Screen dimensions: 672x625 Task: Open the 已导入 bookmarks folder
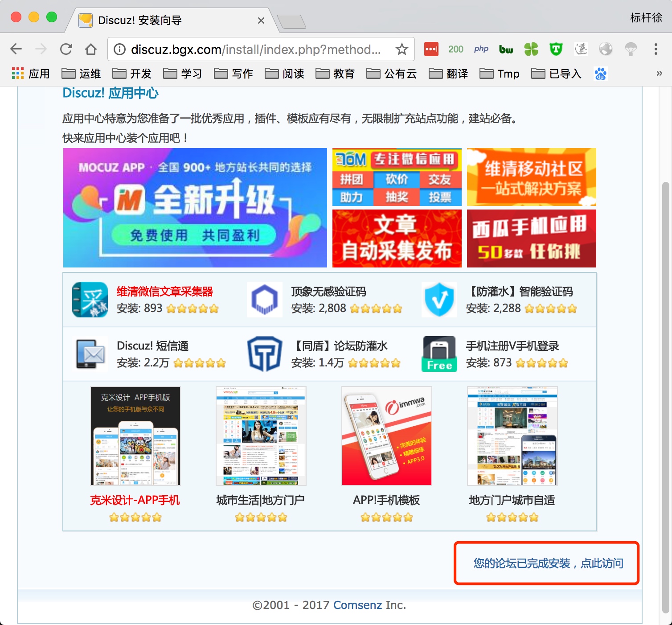[x=557, y=74]
